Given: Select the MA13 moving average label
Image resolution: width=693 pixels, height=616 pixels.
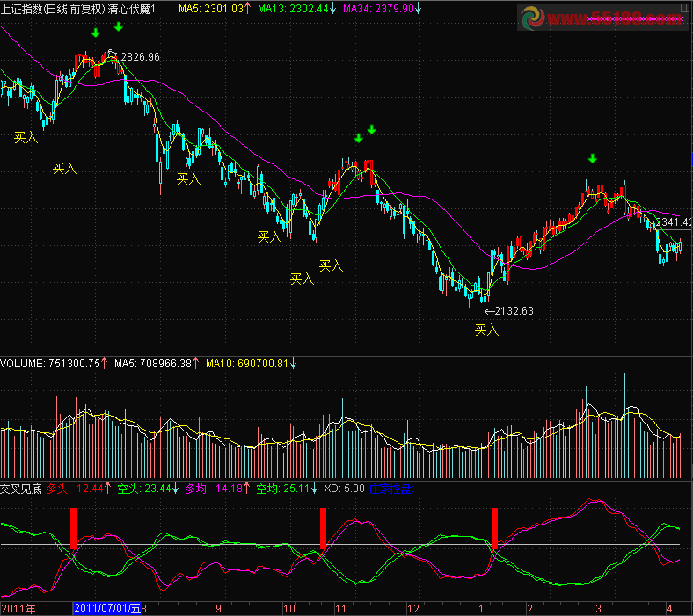Looking at the screenshot, I should click(x=298, y=8).
